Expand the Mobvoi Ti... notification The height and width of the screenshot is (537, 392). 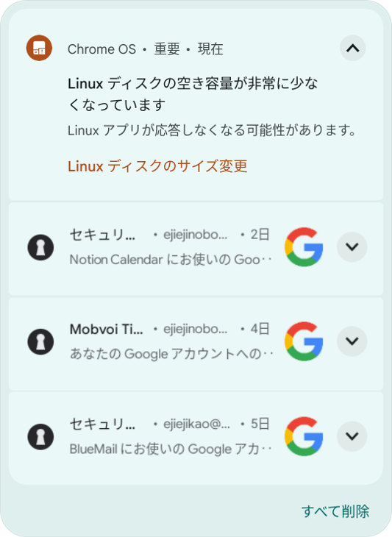tap(352, 341)
